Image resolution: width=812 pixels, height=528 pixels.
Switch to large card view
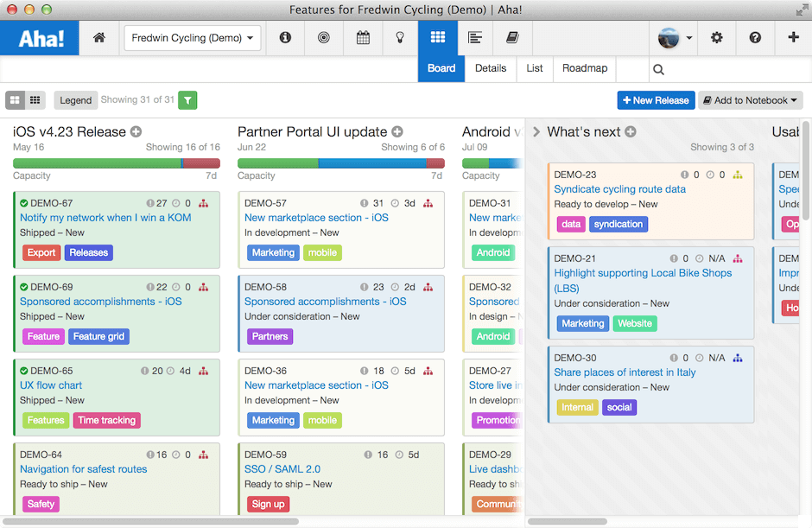[x=15, y=100]
